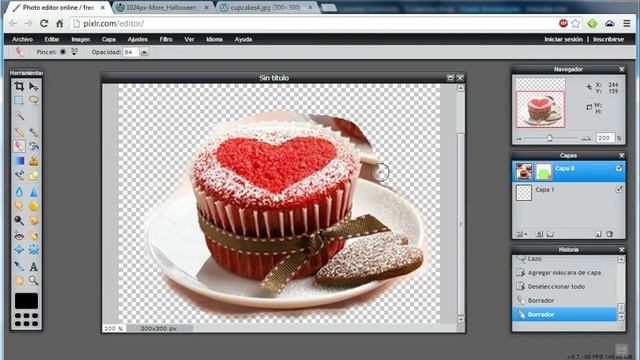The width and height of the screenshot is (640, 360).
Task: Click canvas vertical scrollbar down arrow
Action: click(x=460, y=319)
